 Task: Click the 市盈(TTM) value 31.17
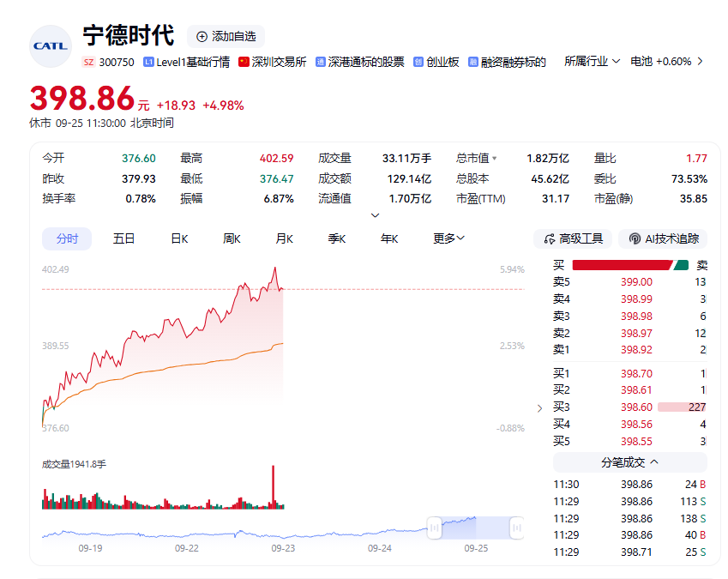pos(556,199)
